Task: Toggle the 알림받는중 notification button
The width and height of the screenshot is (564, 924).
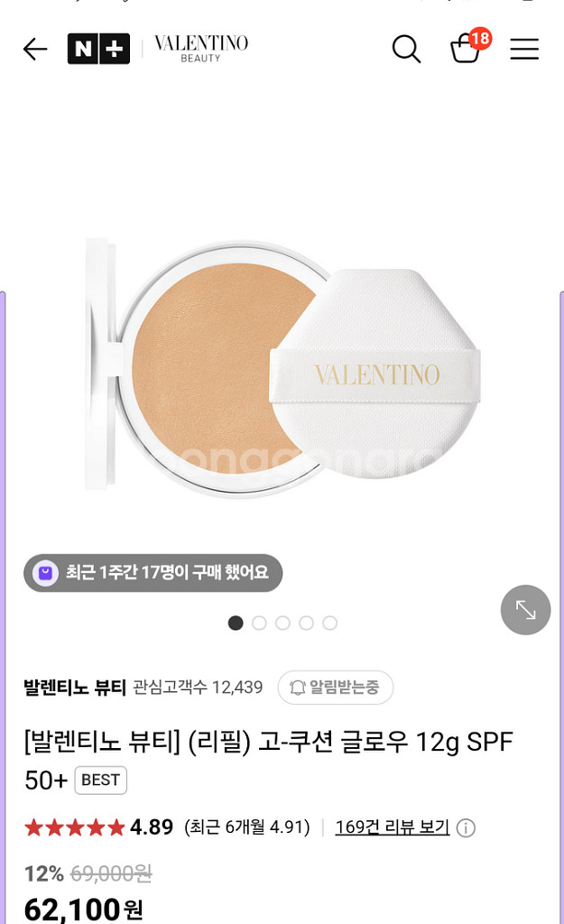Action: pyautogui.click(x=336, y=687)
